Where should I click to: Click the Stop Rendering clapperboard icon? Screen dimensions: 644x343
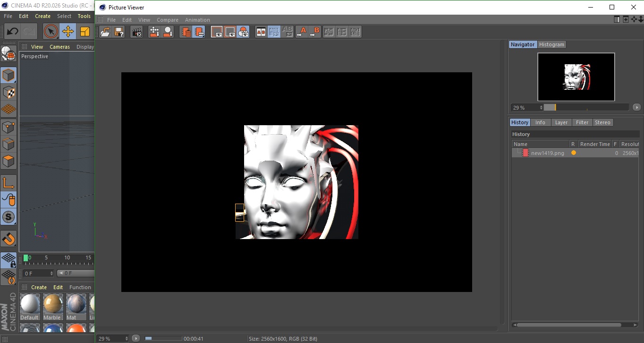[136, 32]
